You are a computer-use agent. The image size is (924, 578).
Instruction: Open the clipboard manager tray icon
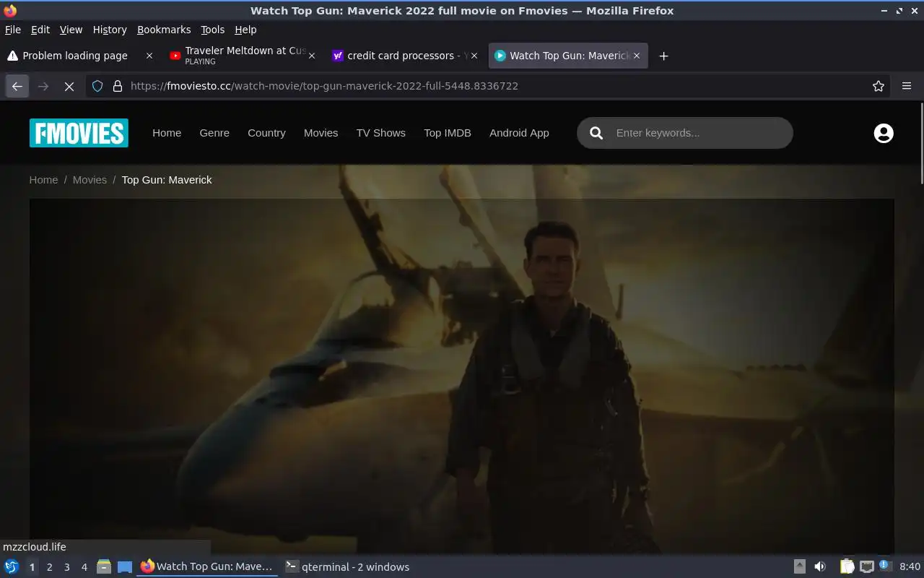point(847,567)
